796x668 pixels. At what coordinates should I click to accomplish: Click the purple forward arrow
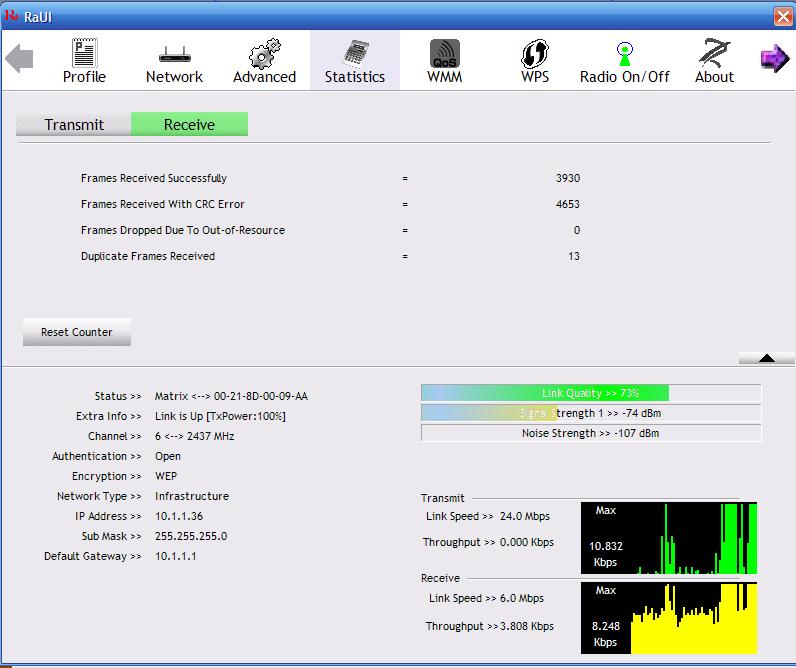(x=774, y=59)
